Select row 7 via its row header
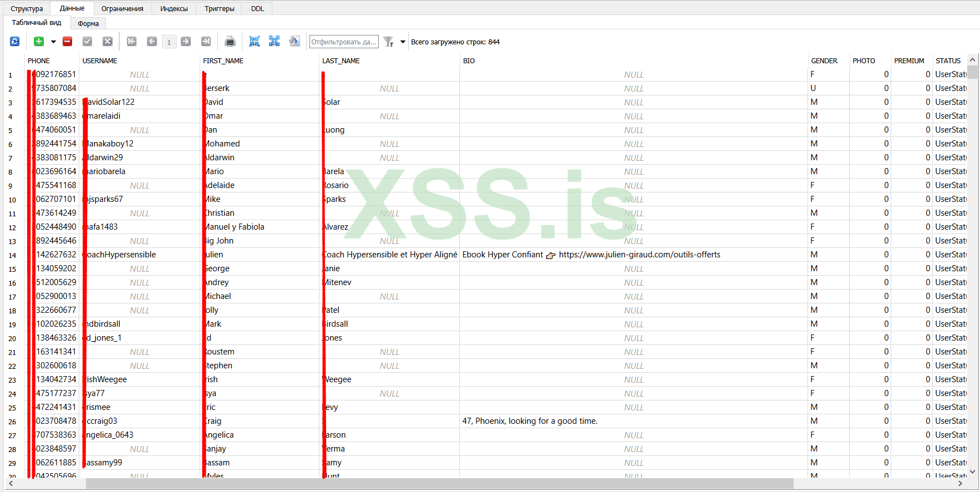The image size is (980, 492). point(10,158)
